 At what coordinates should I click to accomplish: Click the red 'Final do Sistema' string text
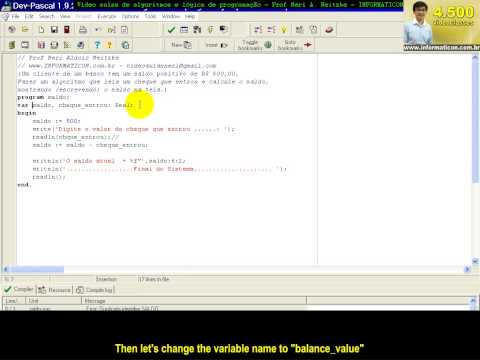click(x=163, y=169)
